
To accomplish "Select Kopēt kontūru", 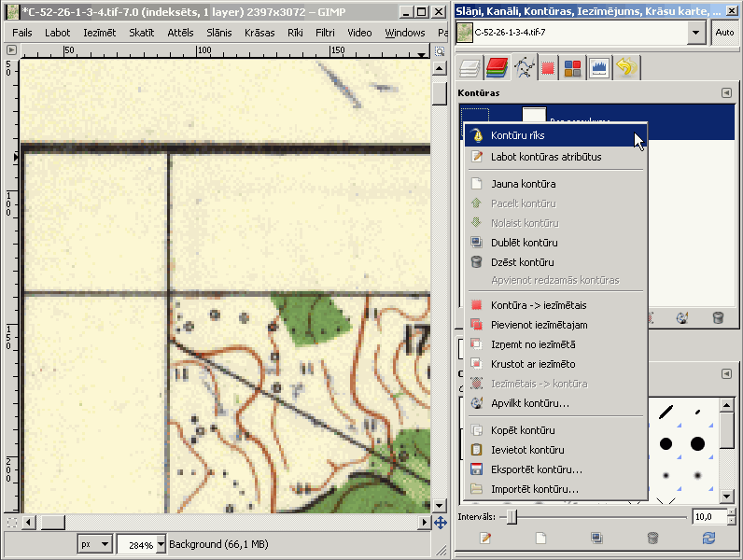I will click(x=555, y=430).
